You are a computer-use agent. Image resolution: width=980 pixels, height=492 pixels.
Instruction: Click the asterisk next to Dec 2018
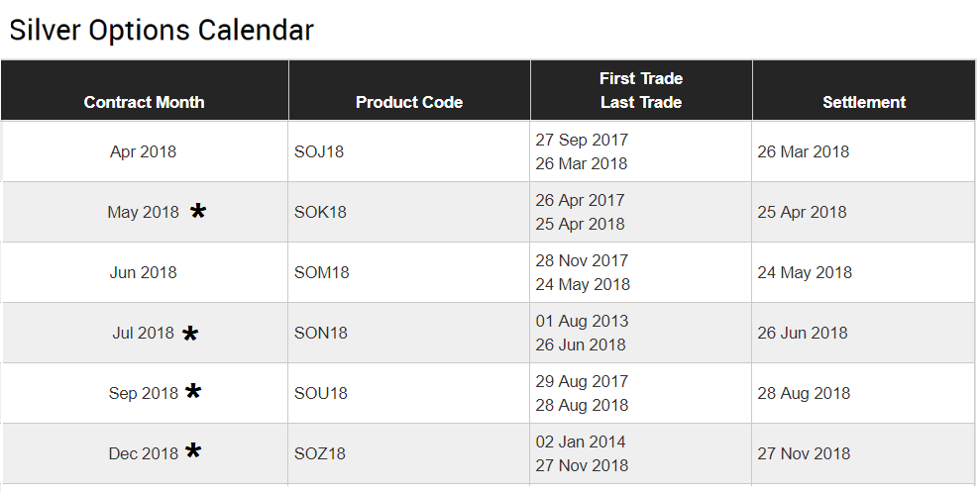[193, 450]
